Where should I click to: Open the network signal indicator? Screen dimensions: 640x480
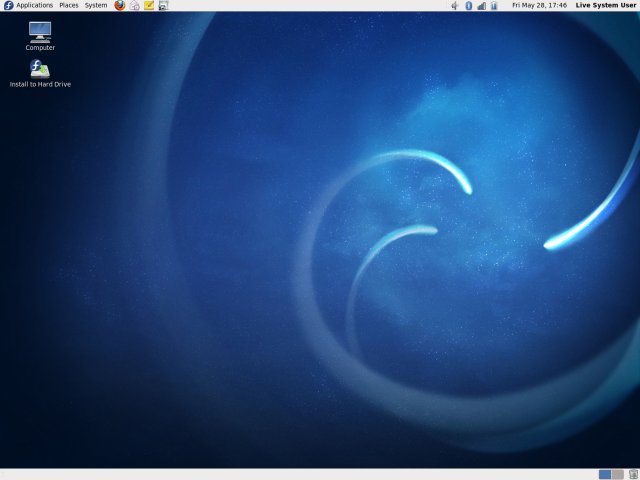(x=482, y=5)
